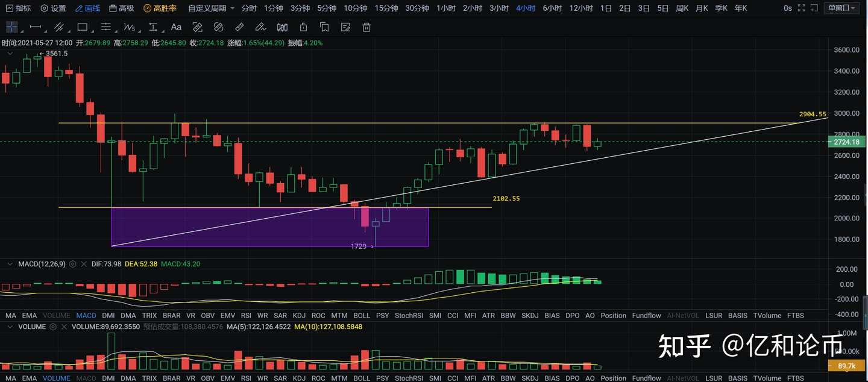Toggle SAR in the MACD-highlighted indicator row
Viewport: 868px width, 382px height.
[x=280, y=315]
